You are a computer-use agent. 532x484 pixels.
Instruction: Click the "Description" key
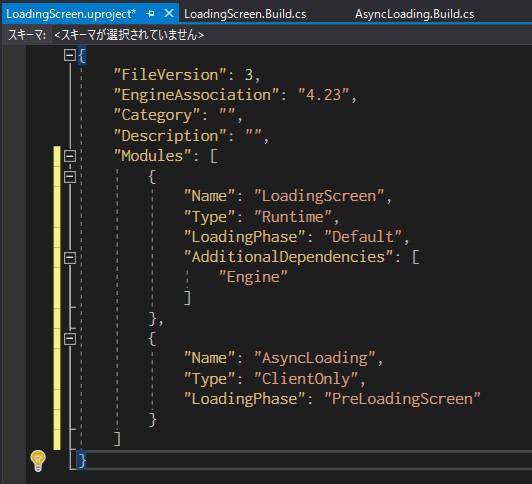[x=170, y=136]
